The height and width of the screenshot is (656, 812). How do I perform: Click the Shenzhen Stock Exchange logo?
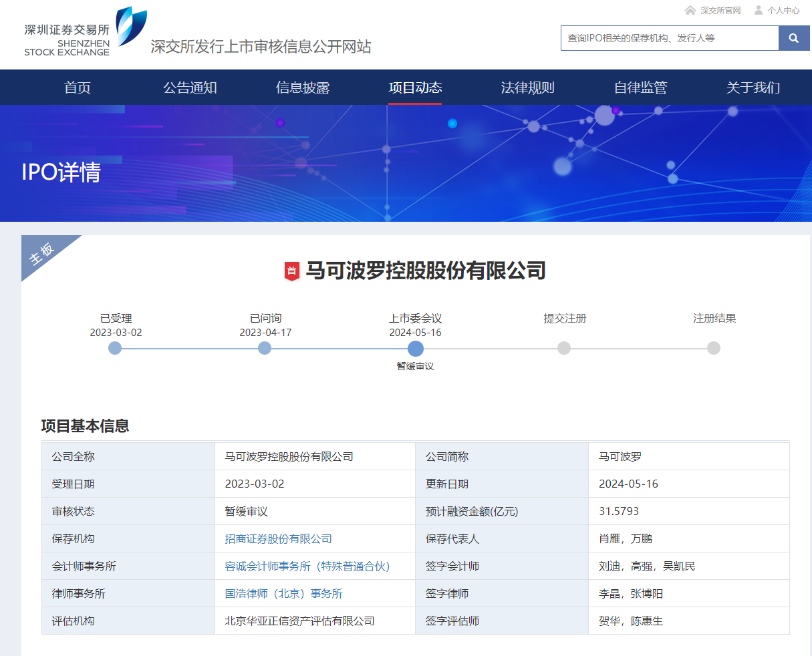coord(85,32)
